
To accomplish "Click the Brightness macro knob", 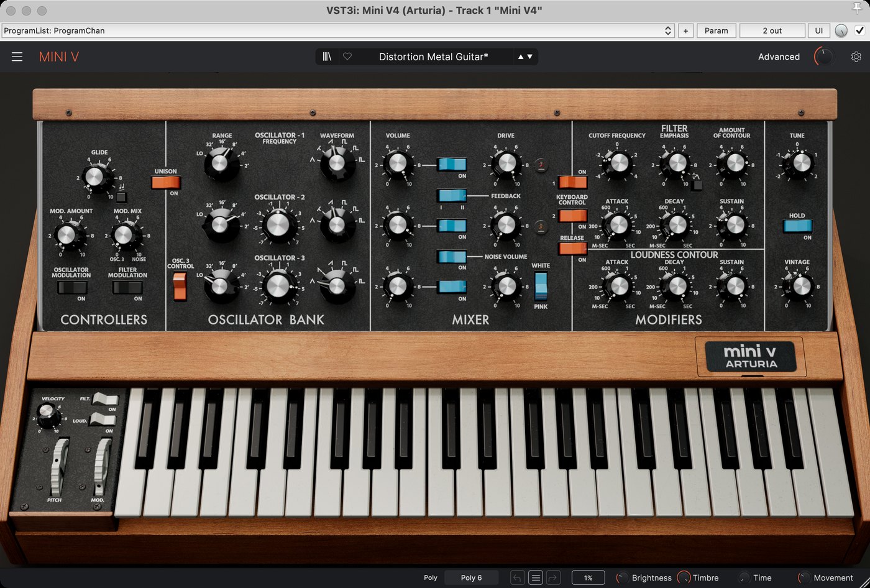I will click(622, 577).
